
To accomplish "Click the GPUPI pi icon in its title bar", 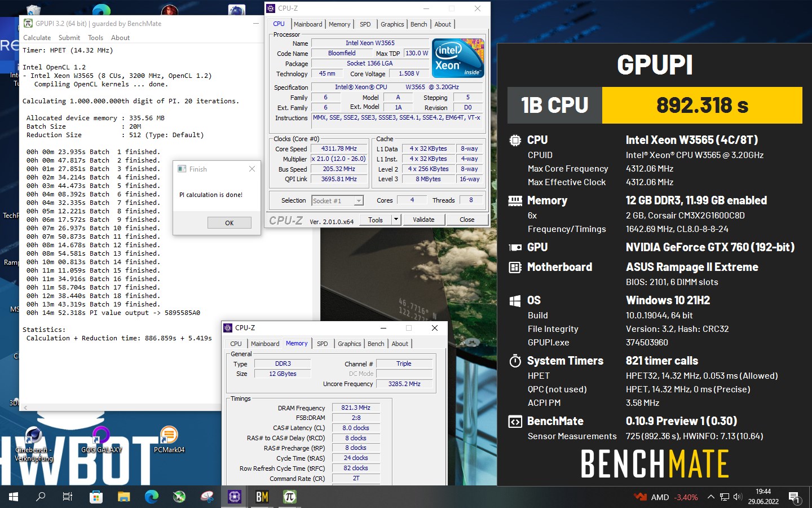I will [x=28, y=23].
